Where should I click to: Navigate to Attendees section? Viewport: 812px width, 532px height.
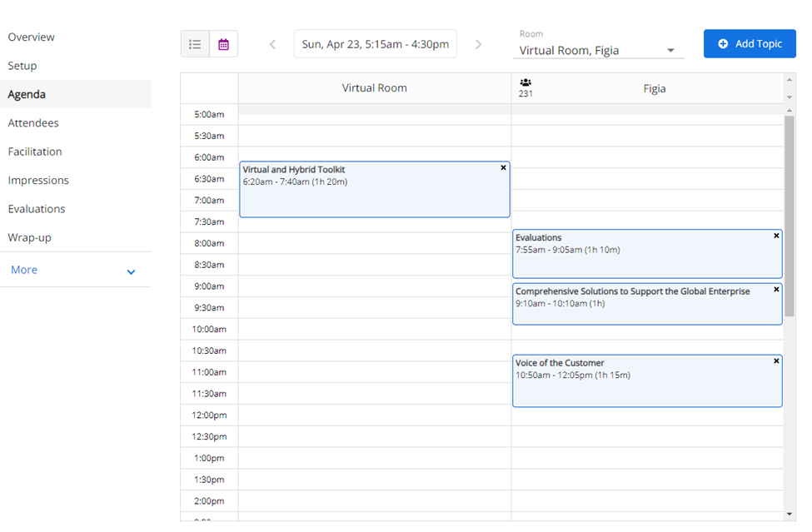click(33, 123)
